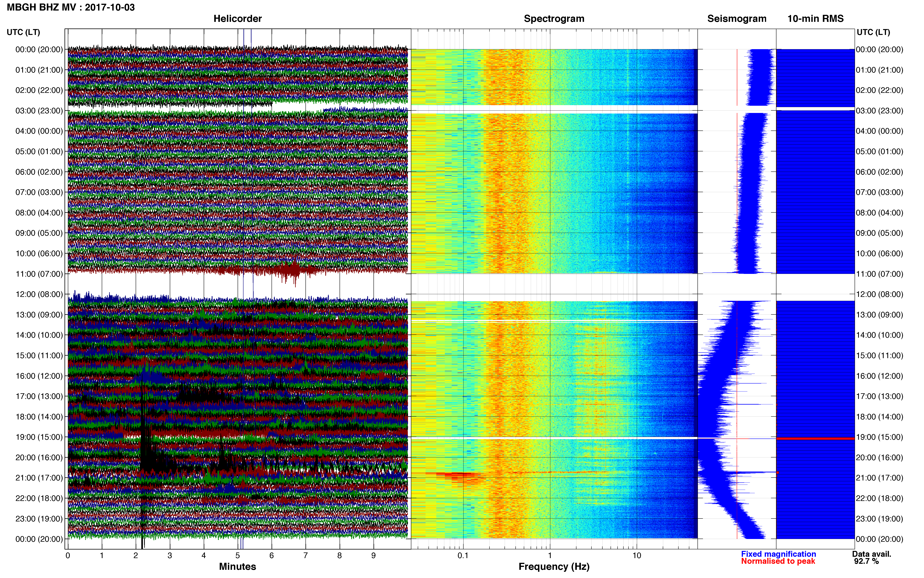Click left time label '11:00 (07:00)'
Image resolution: width=924 pixels, height=578 pixels.
point(39,274)
